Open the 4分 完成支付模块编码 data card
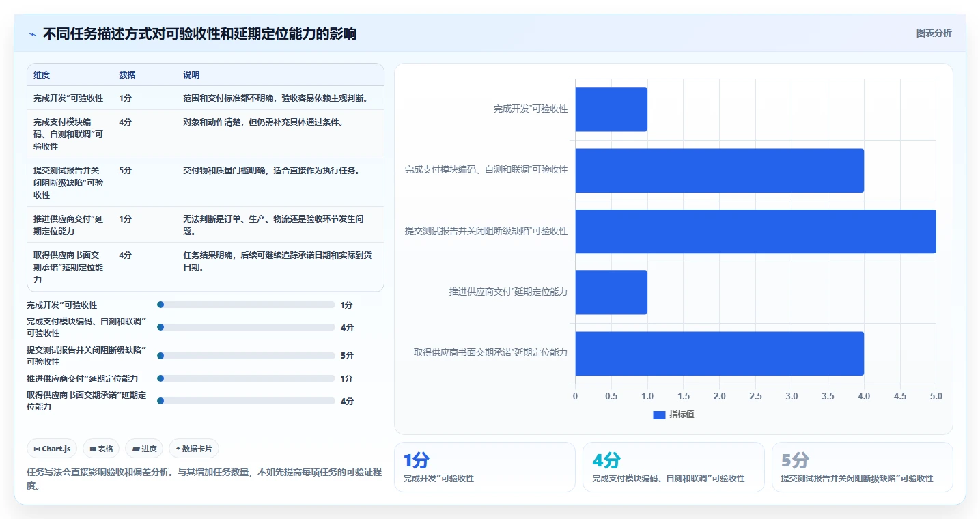The width and height of the screenshot is (980, 519). [673, 467]
